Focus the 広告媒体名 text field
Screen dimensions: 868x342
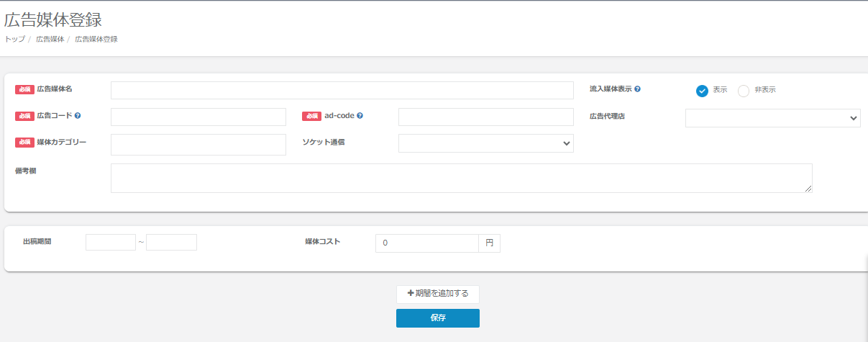(342, 90)
